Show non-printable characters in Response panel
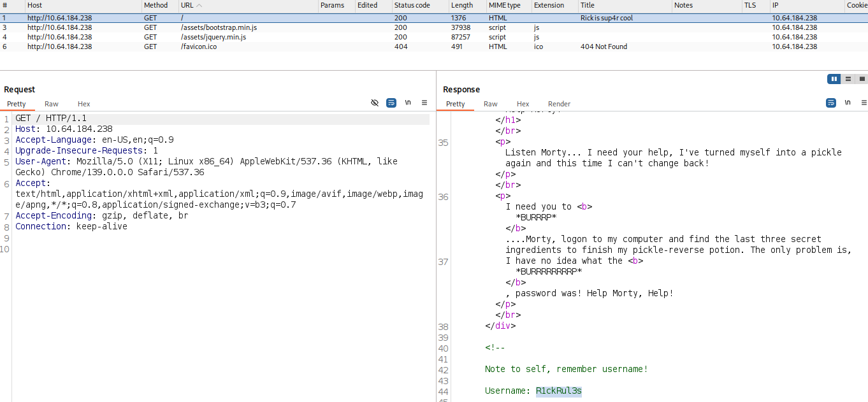Viewport: 868px width, 402px height. (848, 103)
